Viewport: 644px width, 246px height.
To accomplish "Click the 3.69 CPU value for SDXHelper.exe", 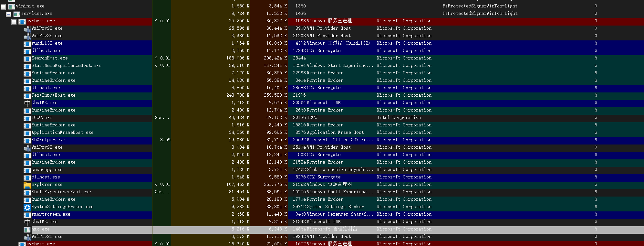I will coord(165,140).
